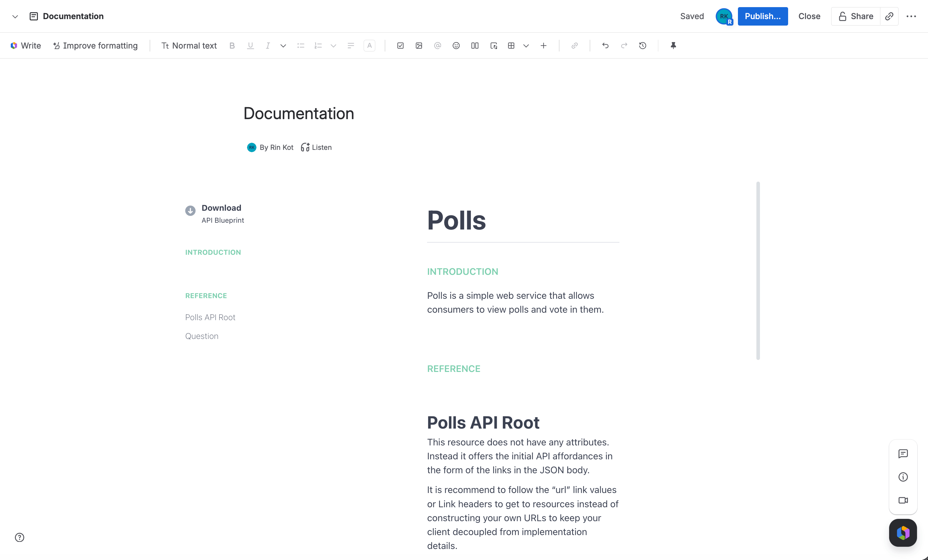Open the help question mark icon
The width and height of the screenshot is (928, 560).
19,537
